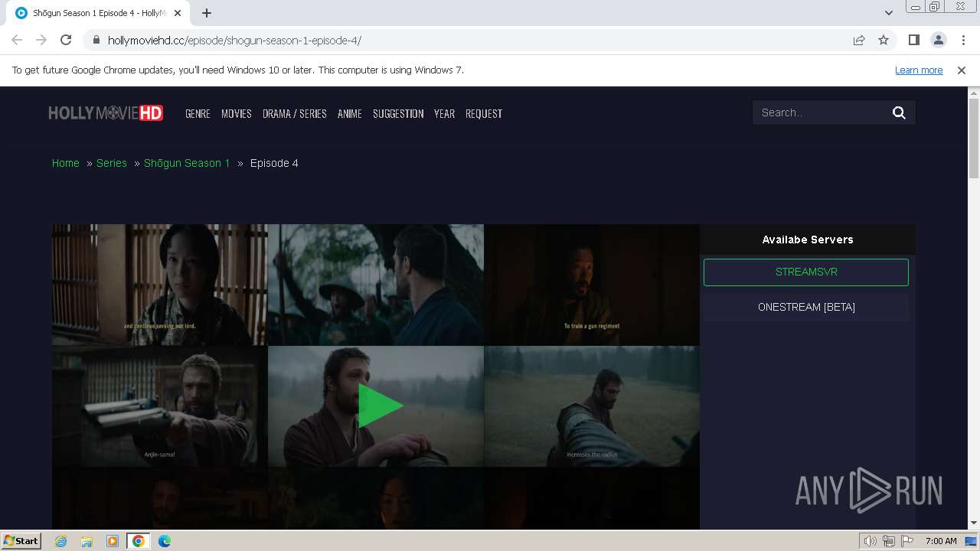Click the volume speaker tray icon
Screen dimensions: 980x551
point(870,541)
